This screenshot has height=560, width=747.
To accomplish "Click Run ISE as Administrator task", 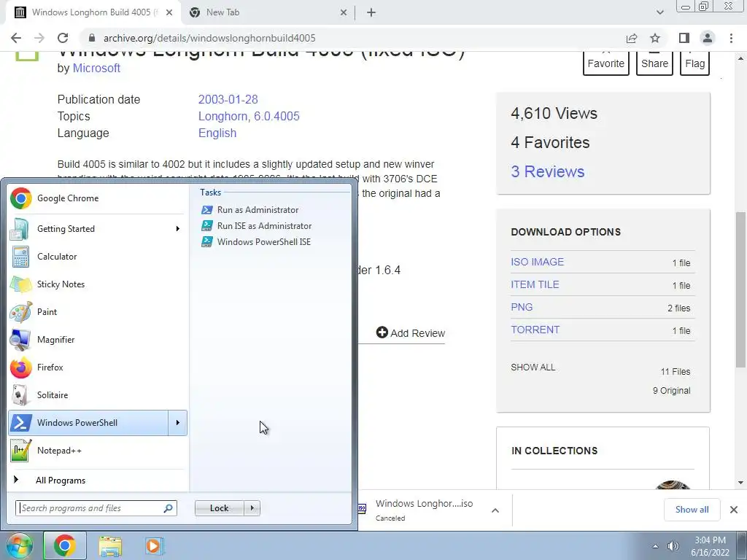I will 256,226.
